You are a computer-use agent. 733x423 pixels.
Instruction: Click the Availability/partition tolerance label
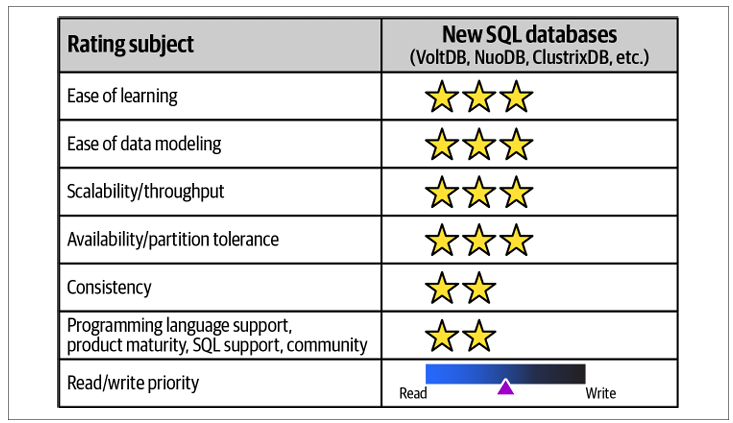[173, 240]
